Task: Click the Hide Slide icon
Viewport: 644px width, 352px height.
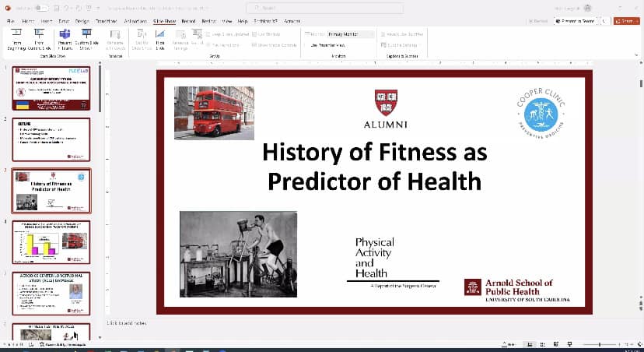Action: coord(159,38)
